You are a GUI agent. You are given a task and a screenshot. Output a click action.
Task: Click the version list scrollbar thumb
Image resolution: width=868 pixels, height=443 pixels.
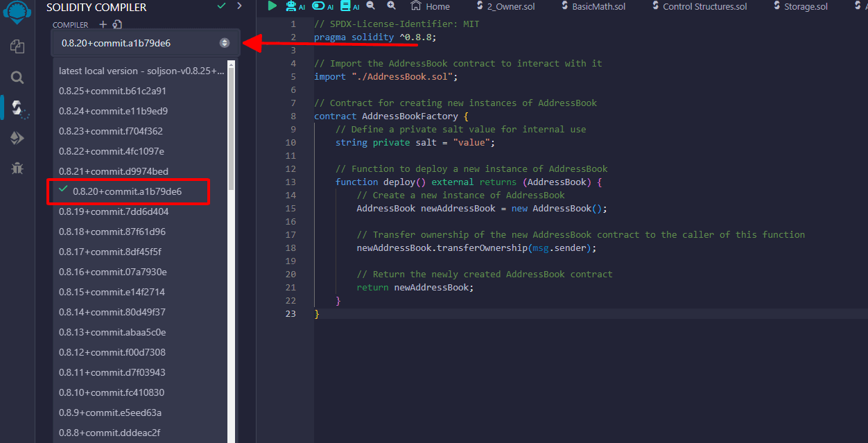pyautogui.click(x=232, y=130)
